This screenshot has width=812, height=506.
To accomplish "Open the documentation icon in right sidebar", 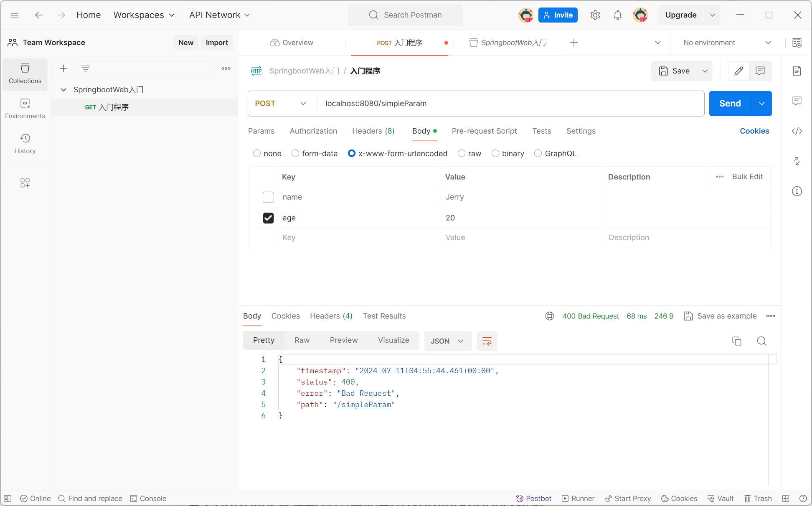I will (x=797, y=71).
